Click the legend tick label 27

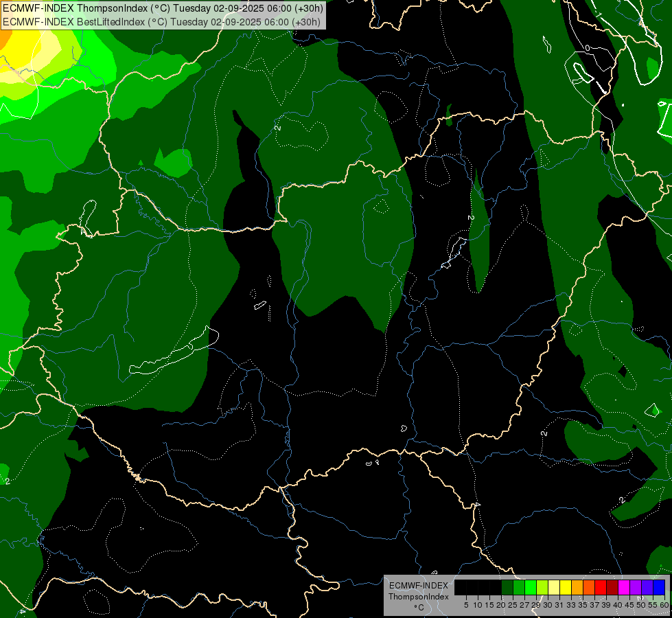point(524,605)
